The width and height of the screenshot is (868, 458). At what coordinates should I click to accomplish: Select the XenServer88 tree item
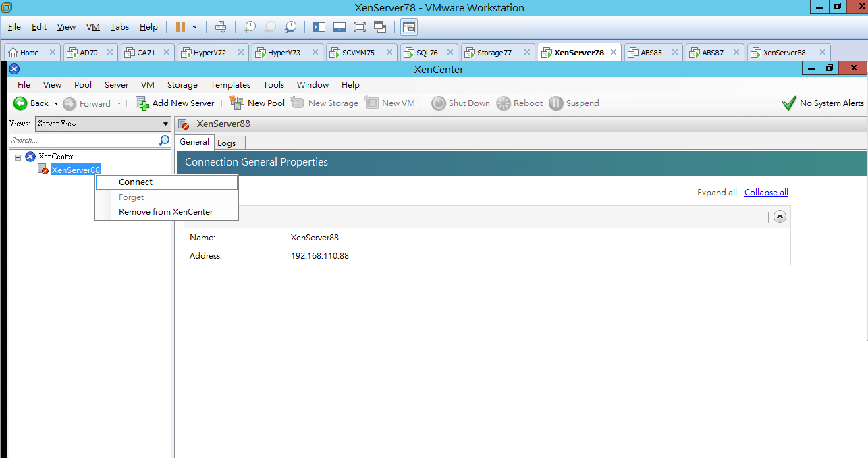pos(76,170)
